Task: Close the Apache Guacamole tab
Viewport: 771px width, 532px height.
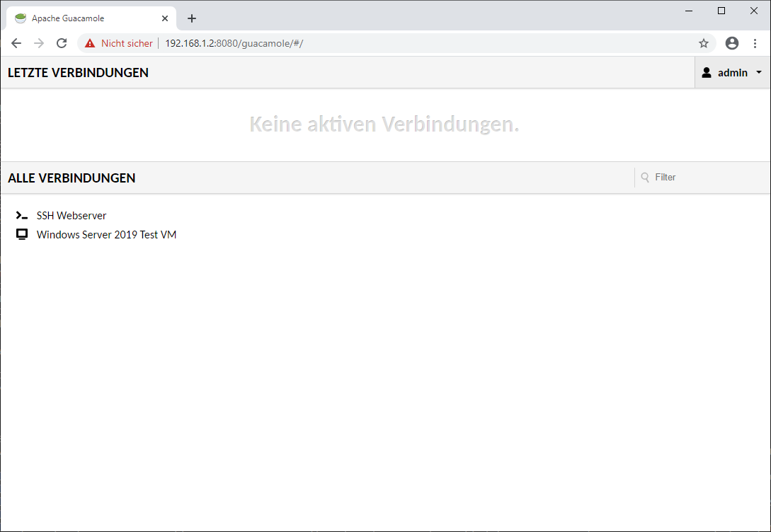Action: [x=165, y=18]
